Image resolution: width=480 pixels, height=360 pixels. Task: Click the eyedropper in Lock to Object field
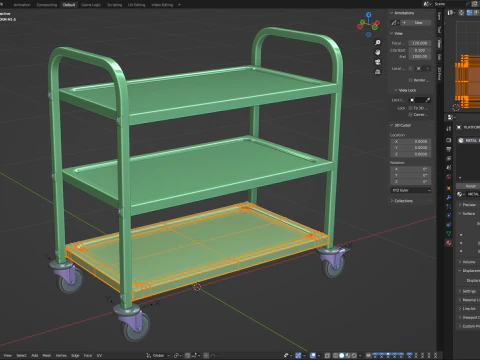[x=428, y=100]
